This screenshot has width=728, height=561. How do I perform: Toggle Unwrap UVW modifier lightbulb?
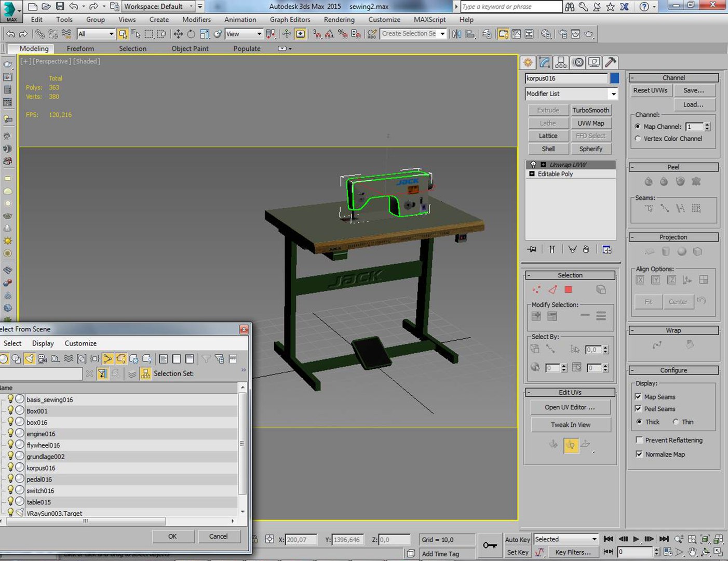tap(533, 165)
